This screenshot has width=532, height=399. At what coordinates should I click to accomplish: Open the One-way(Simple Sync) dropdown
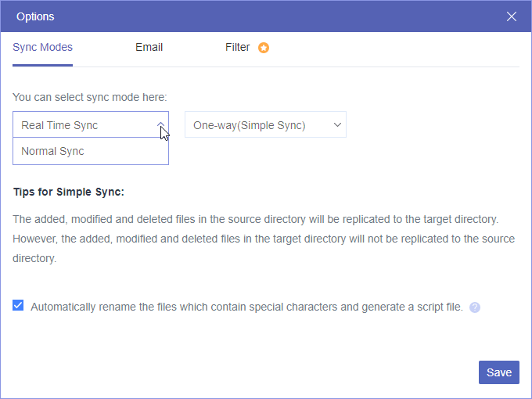(x=265, y=125)
